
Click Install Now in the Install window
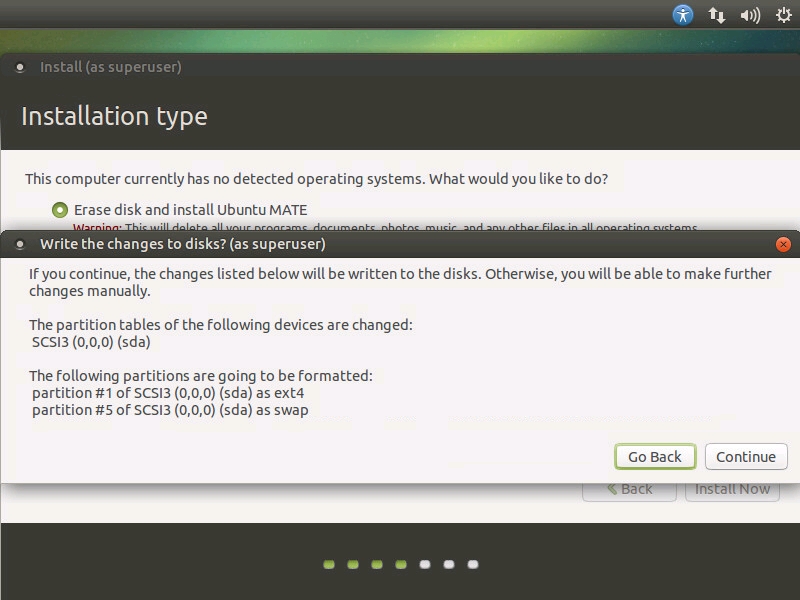pos(732,490)
